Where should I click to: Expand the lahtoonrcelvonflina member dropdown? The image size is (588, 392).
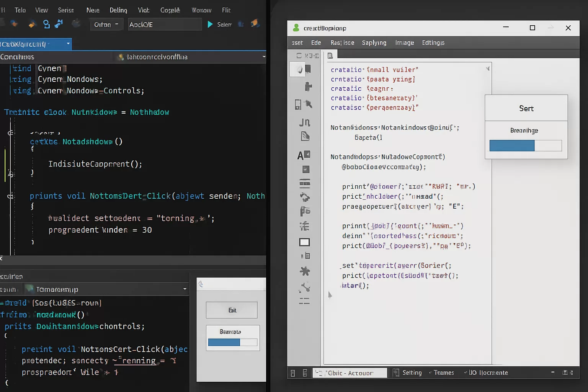click(x=264, y=57)
